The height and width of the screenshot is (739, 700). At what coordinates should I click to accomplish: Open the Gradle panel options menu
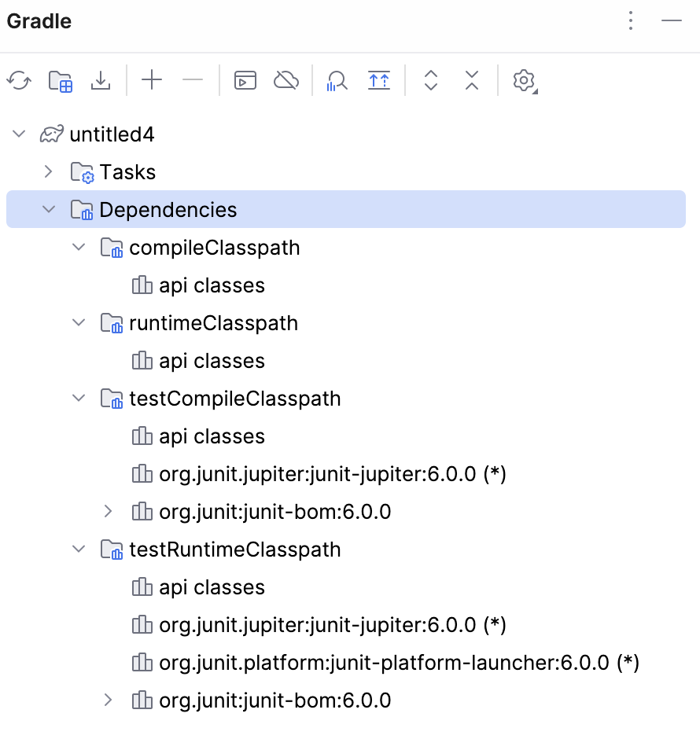click(631, 20)
